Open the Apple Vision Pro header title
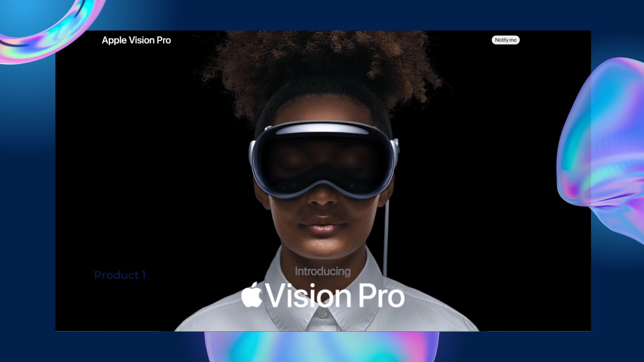Screen dimensions: 644x362 click(136, 40)
